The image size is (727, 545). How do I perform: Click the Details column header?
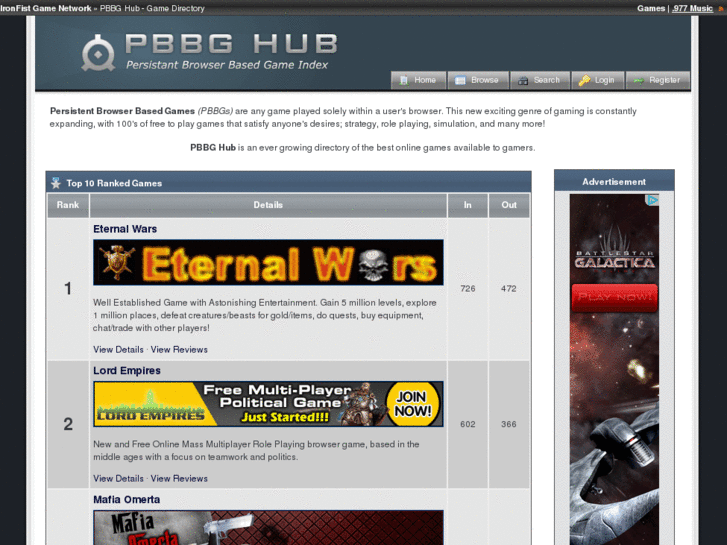pos(268,205)
